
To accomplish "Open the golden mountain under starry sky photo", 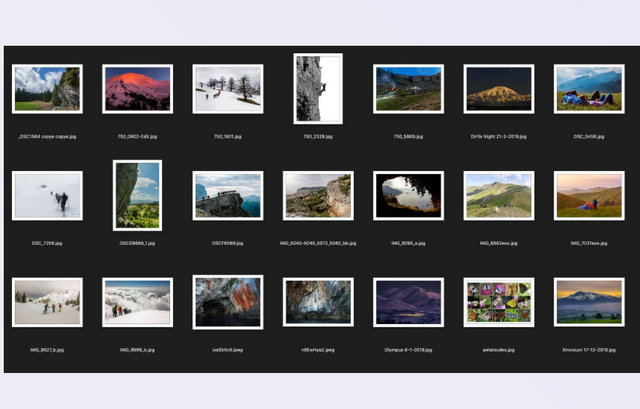I will coord(499,89).
